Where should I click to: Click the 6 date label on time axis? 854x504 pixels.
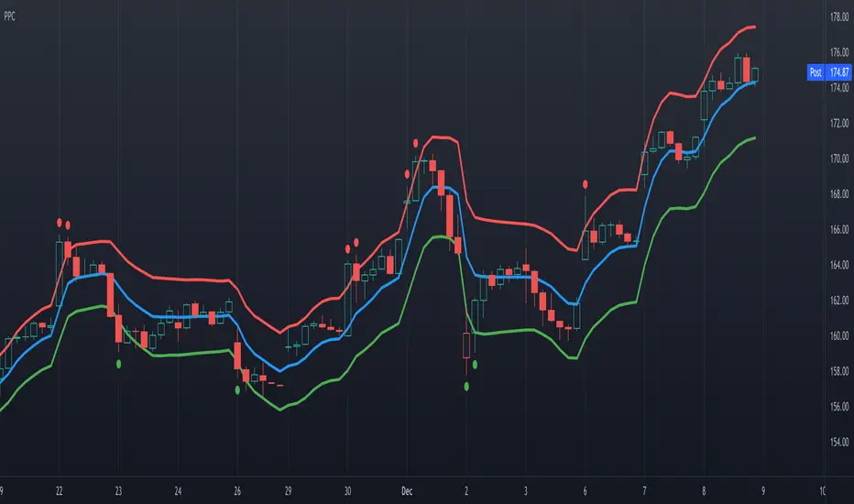pyautogui.click(x=585, y=491)
